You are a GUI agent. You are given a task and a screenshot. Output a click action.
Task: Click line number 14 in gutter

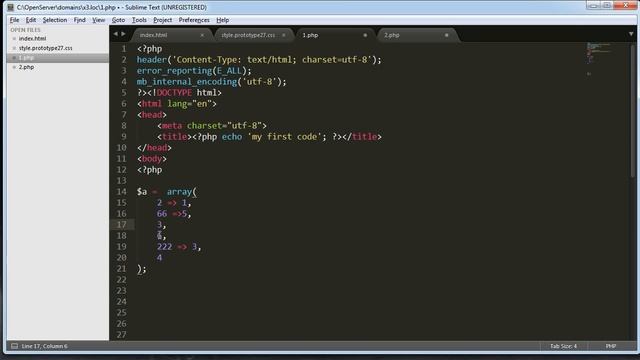122,192
